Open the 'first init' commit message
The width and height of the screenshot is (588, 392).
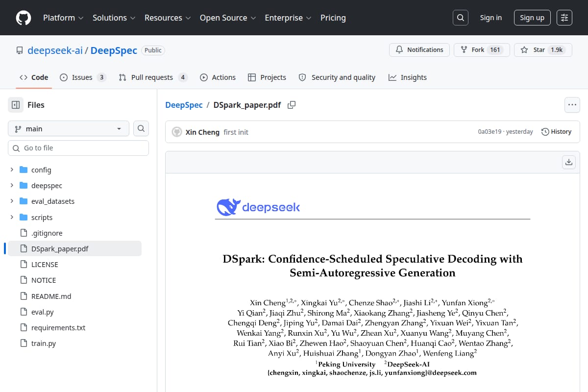(236, 132)
